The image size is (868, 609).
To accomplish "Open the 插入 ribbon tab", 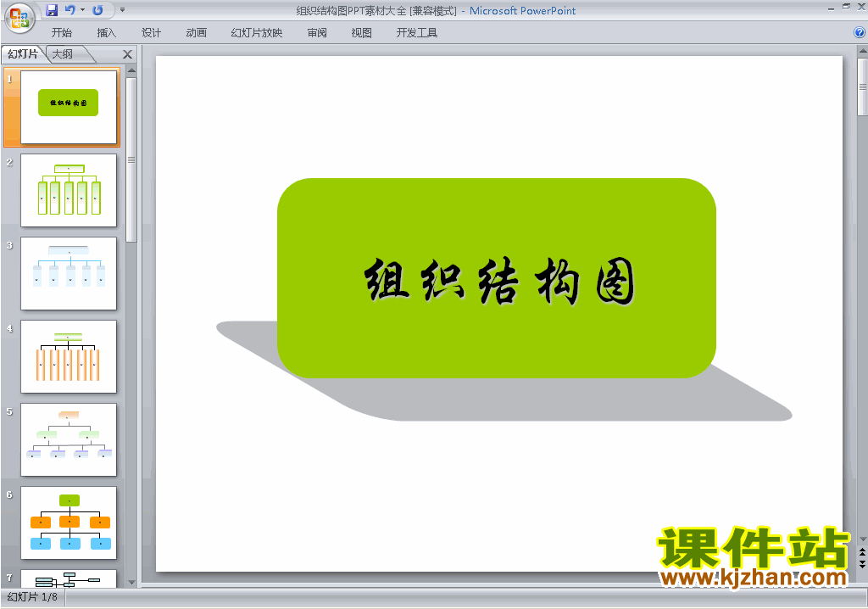I will coord(106,33).
